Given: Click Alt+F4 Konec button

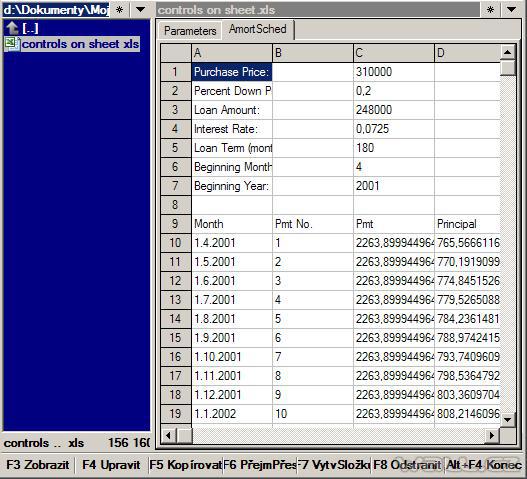Looking at the screenshot, I should (484, 465).
